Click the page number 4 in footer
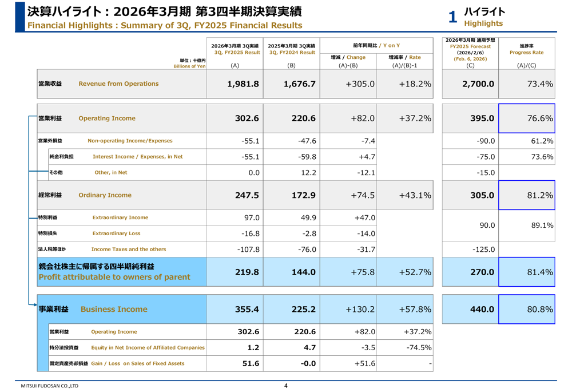572x392 pixels. [286, 386]
